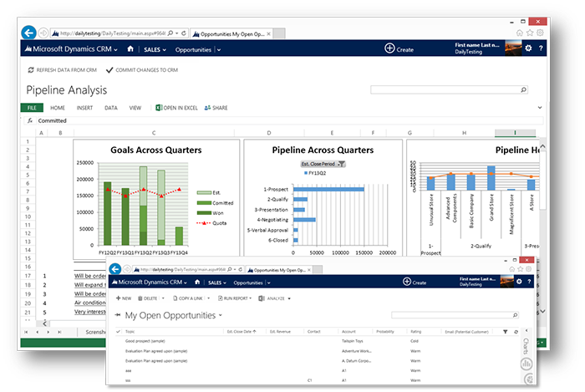The height and width of the screenshot is (392, 585).
Task: Click the Create plus icon in the front window
Action: 407,282
